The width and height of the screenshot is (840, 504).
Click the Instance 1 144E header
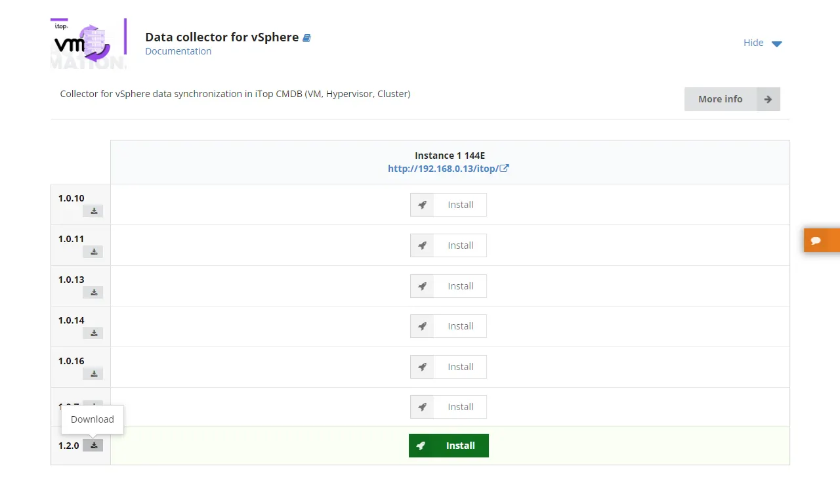(450, 156)
